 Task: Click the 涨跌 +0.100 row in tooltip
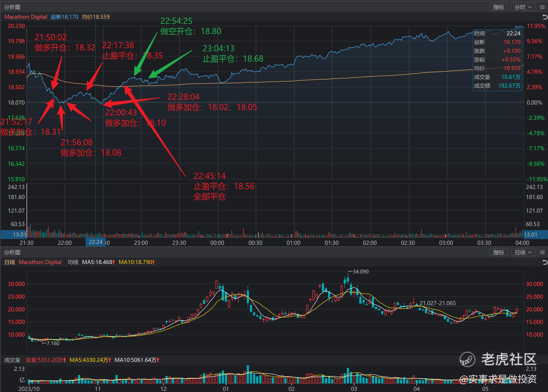pos(497,51)
